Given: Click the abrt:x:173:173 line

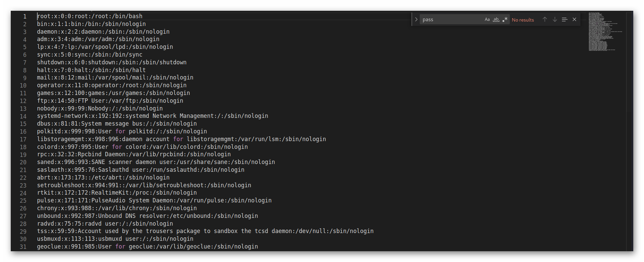Looking at the screenshot, I should [103, 177].
